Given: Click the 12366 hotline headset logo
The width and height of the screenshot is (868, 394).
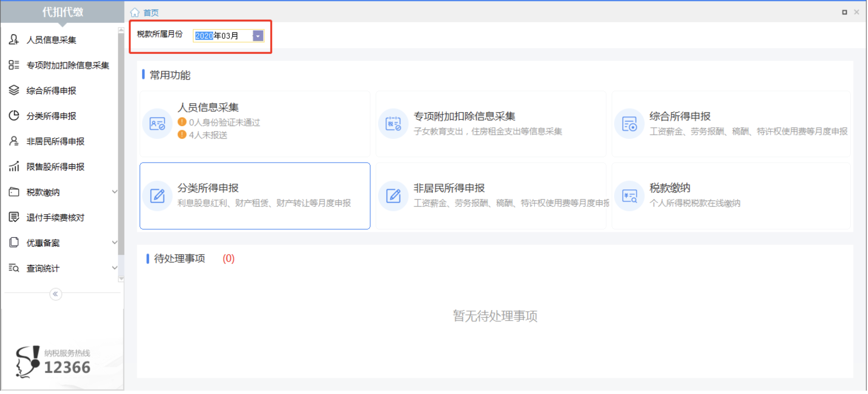Looking at the screenshot, I should tap(28, 362).
